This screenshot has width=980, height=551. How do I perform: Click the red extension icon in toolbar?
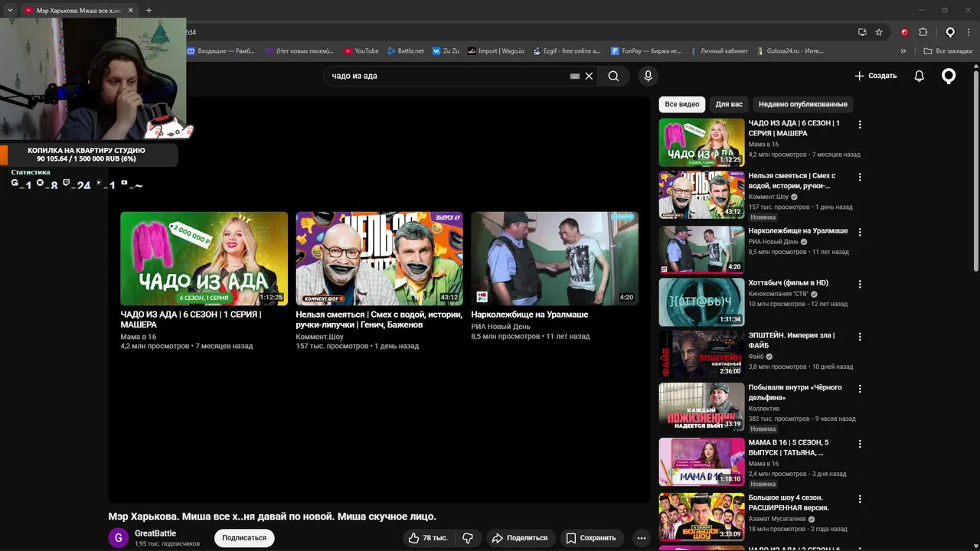904,32
